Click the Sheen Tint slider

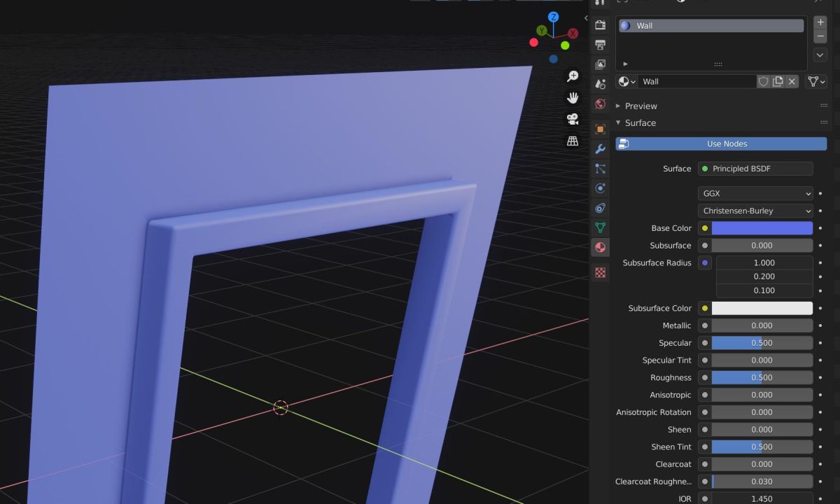click(762, 447)
